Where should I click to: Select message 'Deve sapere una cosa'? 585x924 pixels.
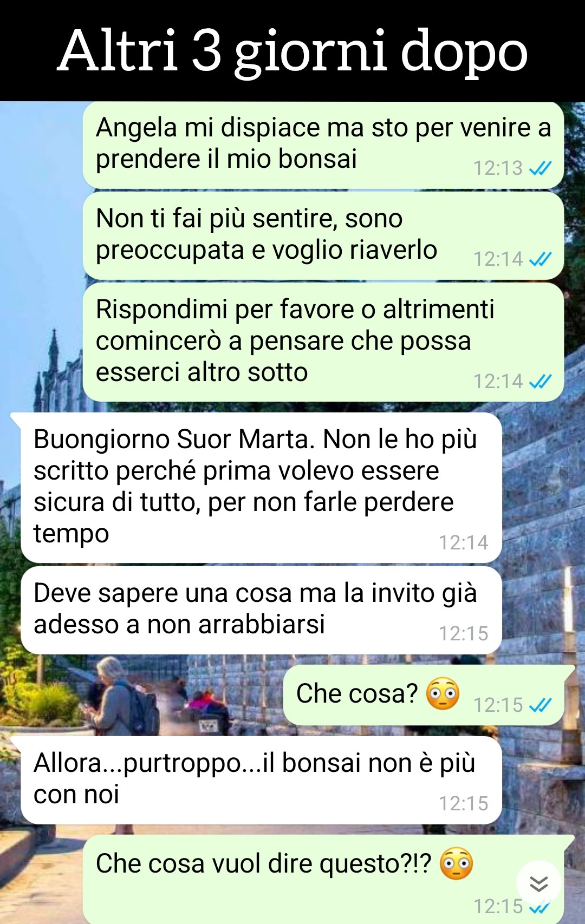coord(261,610)
